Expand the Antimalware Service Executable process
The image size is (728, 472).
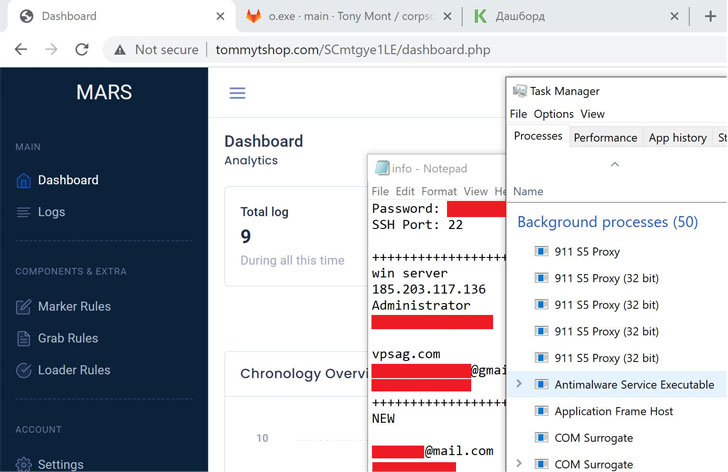[x=519, y=384]
